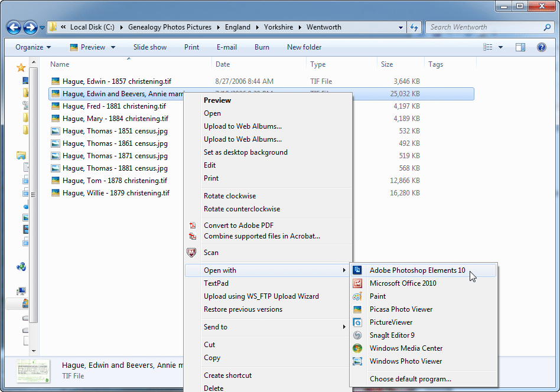Choose TextPad in the context menu
Image resolution: width=560 pixels, height=392 pixels.
pos(216,283)
